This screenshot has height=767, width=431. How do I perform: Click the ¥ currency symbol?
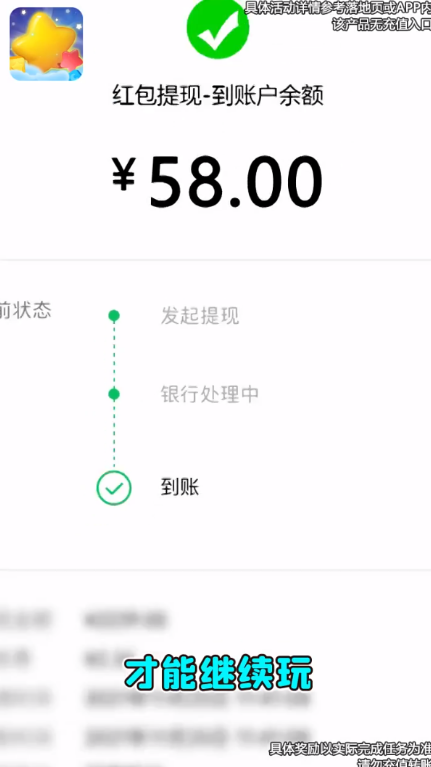[123, 174]
